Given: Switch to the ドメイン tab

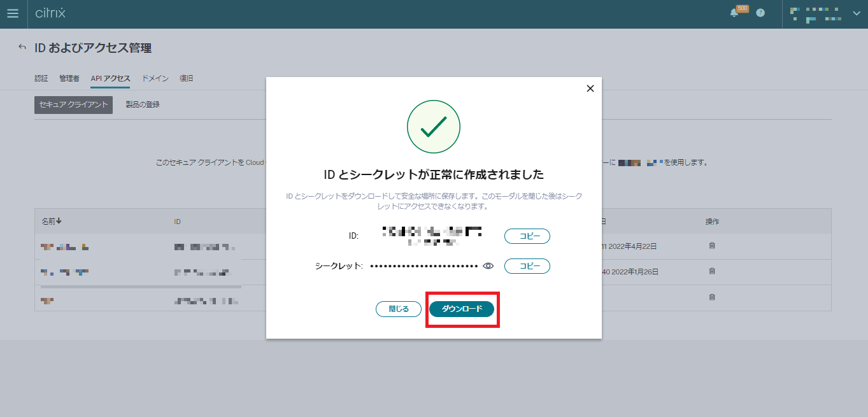Looking at the screenshot, I should (x=155, y=78).
